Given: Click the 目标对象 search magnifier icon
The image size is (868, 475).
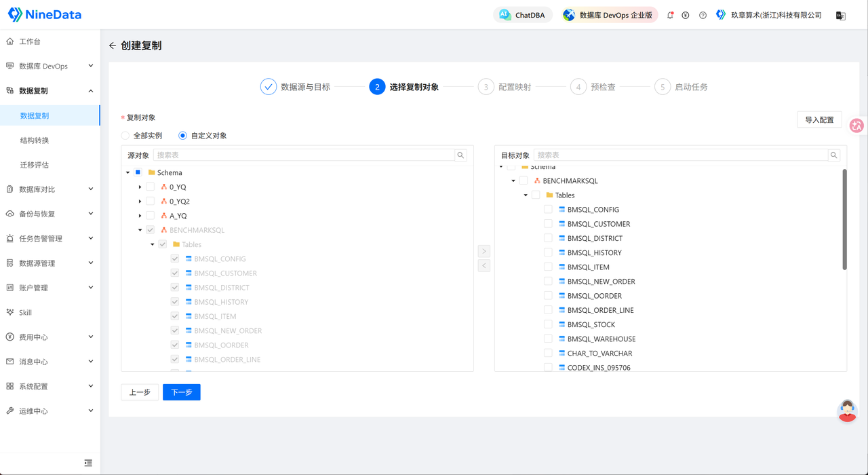Looking at the screenshot, I should click(834, 155).
